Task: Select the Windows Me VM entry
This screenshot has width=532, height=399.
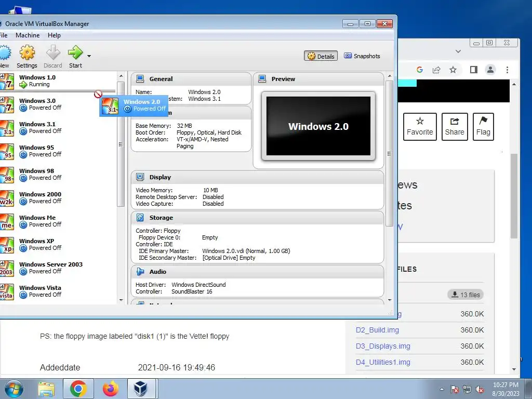Action: pos(58,221)
